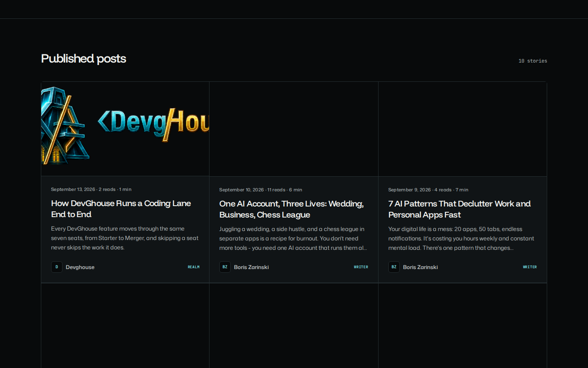Click the REALM badge on the DevGhouse post

[x=194, y=267]
